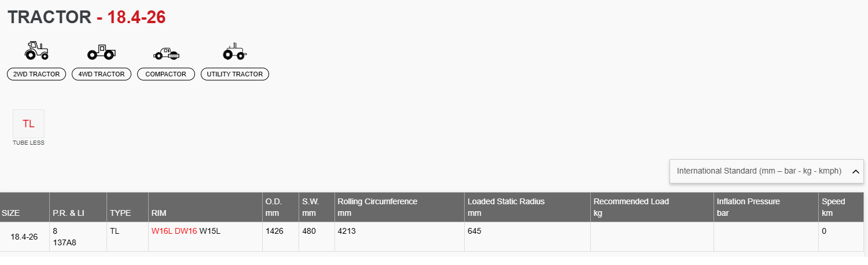
Task: Click the Inflation Pressure column header
Action: (x=748, y=201)
